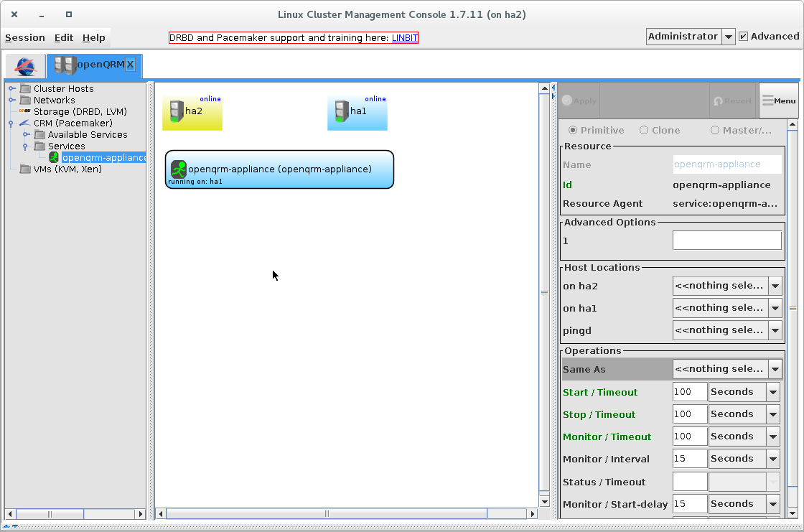This screenshot has height=532, width=804.
Task: Click the Start / Timeout value field
Action: 690,393
